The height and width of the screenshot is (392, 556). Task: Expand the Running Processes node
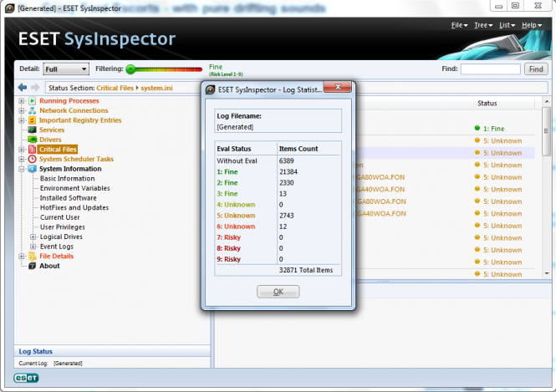22,101
